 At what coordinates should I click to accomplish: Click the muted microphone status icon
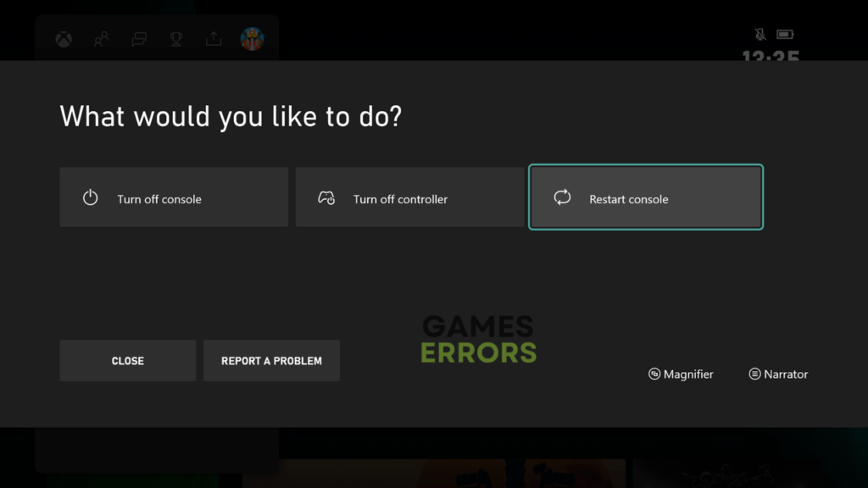pos(760,34)
